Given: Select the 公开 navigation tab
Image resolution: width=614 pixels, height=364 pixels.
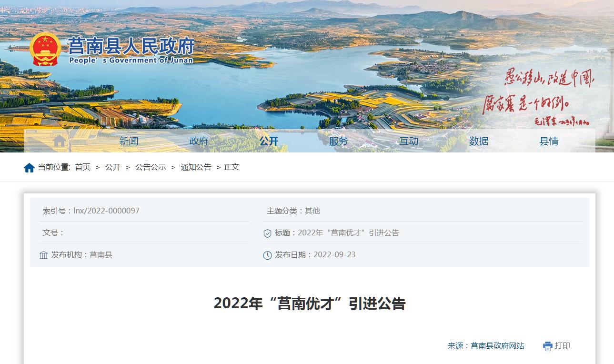Looking at the screenshot, I should tap(269, 141).
